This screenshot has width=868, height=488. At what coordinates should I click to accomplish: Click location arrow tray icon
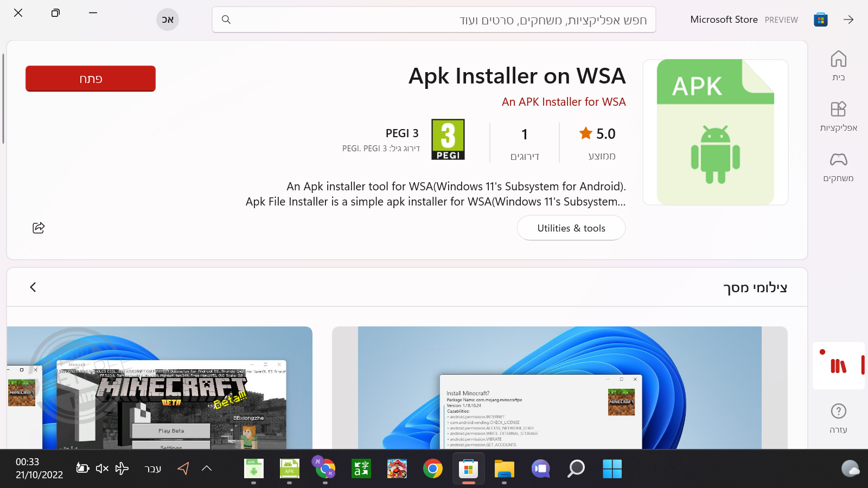(183, 468)
